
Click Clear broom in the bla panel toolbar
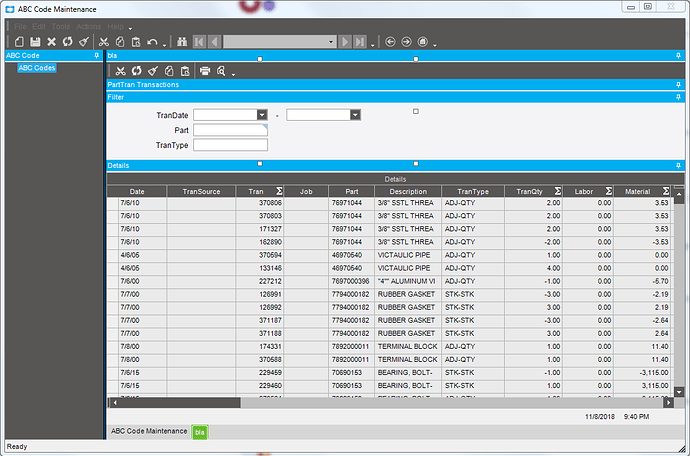click(153, 71)
